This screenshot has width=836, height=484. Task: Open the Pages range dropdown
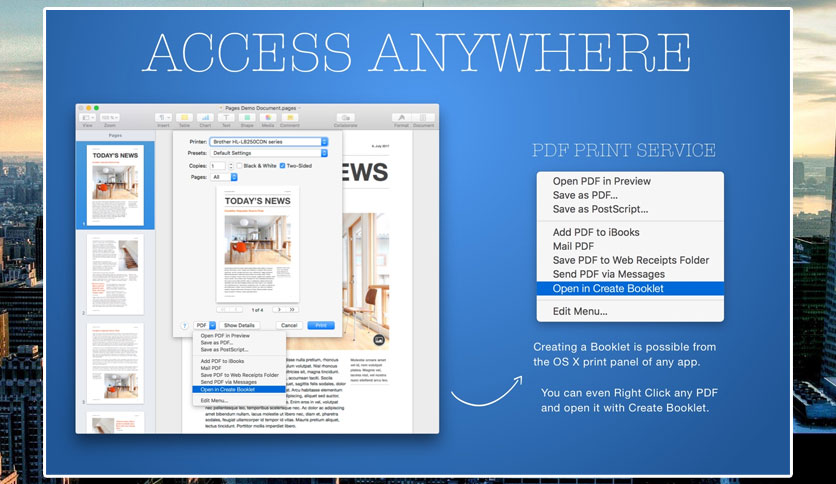tap(224, 177)
